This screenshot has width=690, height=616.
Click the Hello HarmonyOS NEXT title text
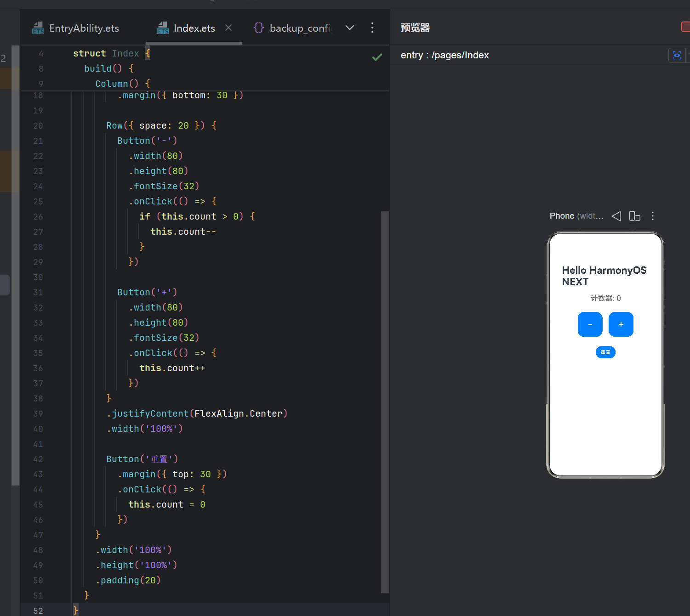click(x=604, y=276)
